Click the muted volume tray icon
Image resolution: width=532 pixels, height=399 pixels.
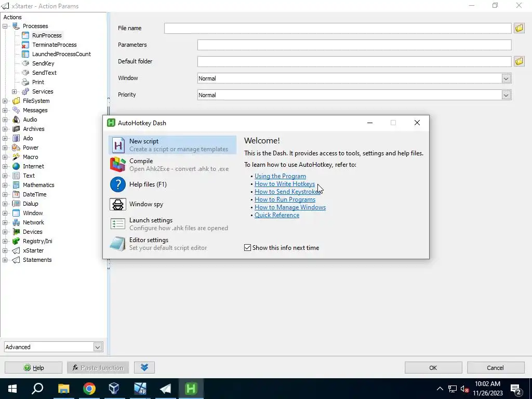click(x=464, y=389)
